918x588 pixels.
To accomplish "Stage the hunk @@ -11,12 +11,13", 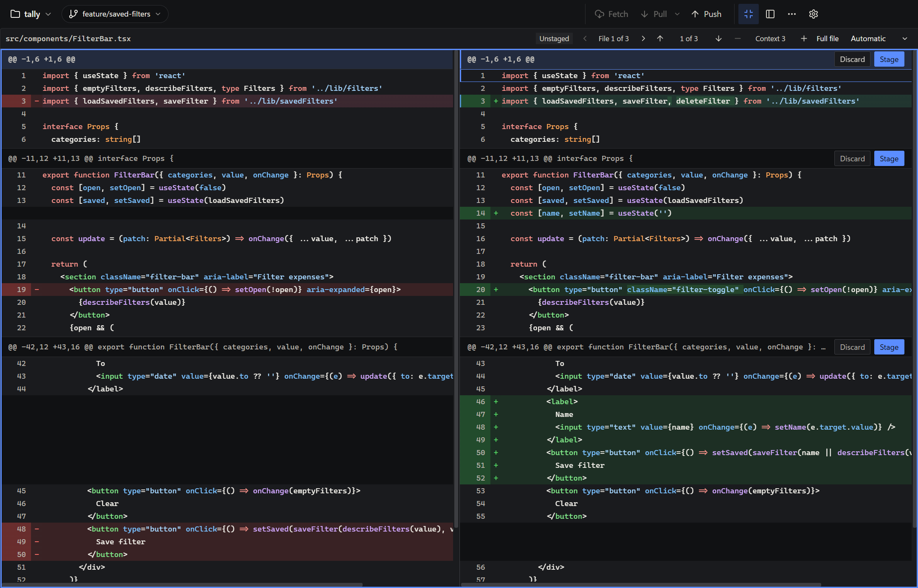I will click(889, 159).
